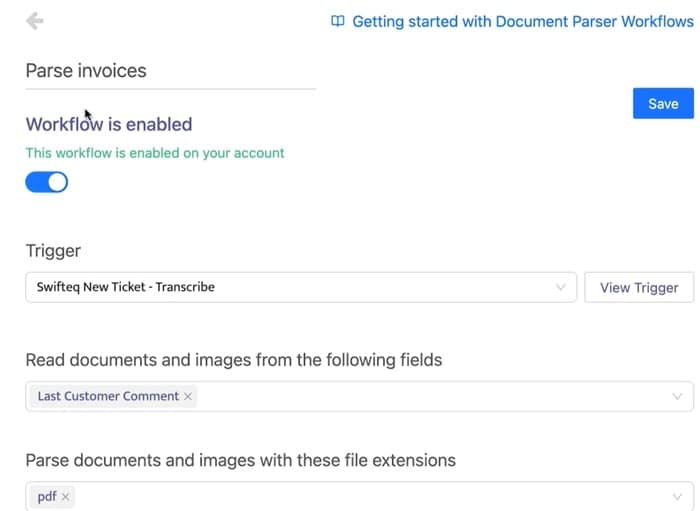700x511 pixels.
Task: Toggle the workflow enabled switch
Action: pos(46,182)
